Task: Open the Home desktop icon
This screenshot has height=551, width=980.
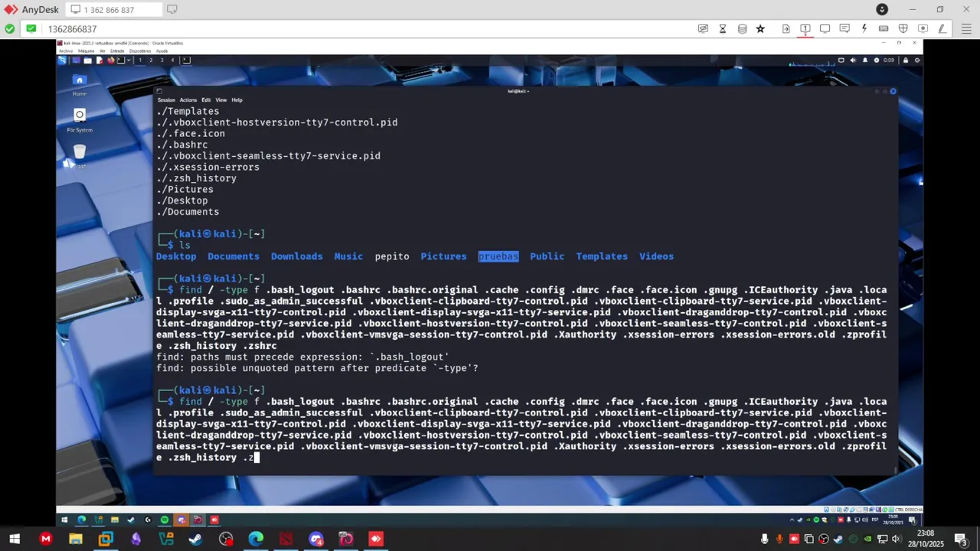Action: [79, 84]
